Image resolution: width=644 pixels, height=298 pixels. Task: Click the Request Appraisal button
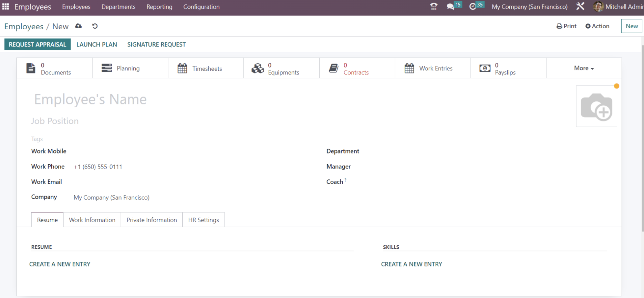[x=37, y=44]
